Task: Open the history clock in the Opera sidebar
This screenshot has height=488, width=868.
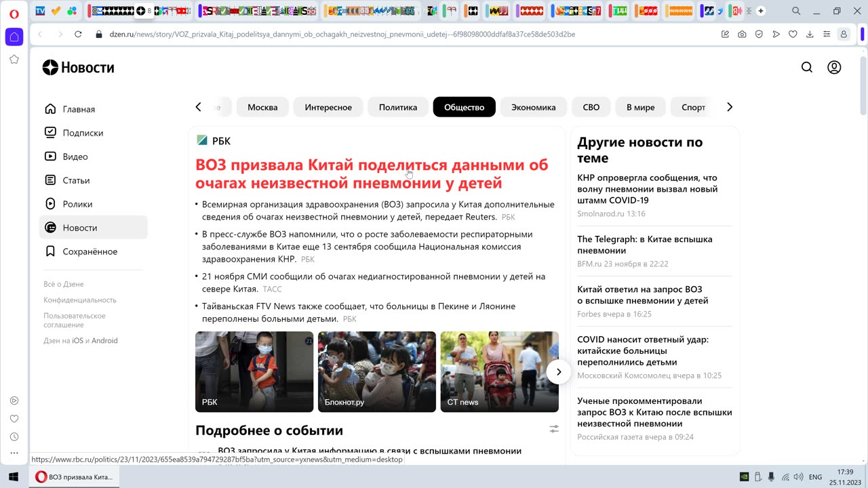Action: (x=14, y=437)
